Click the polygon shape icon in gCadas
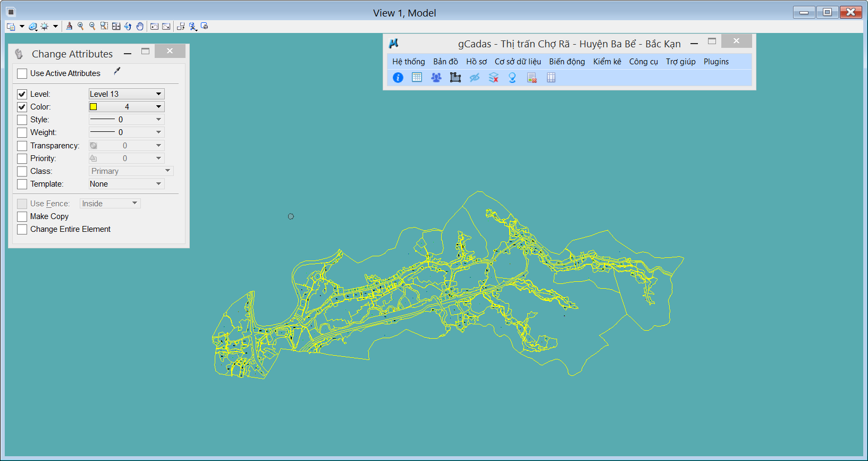 tap(455, 78)
